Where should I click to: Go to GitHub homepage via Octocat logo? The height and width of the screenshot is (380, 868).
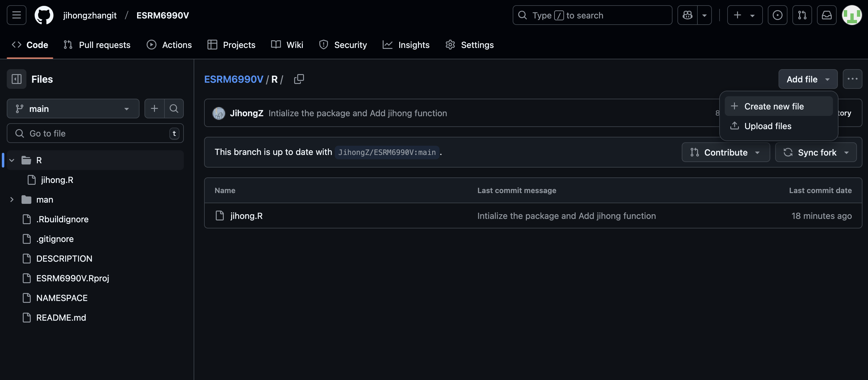44,15
